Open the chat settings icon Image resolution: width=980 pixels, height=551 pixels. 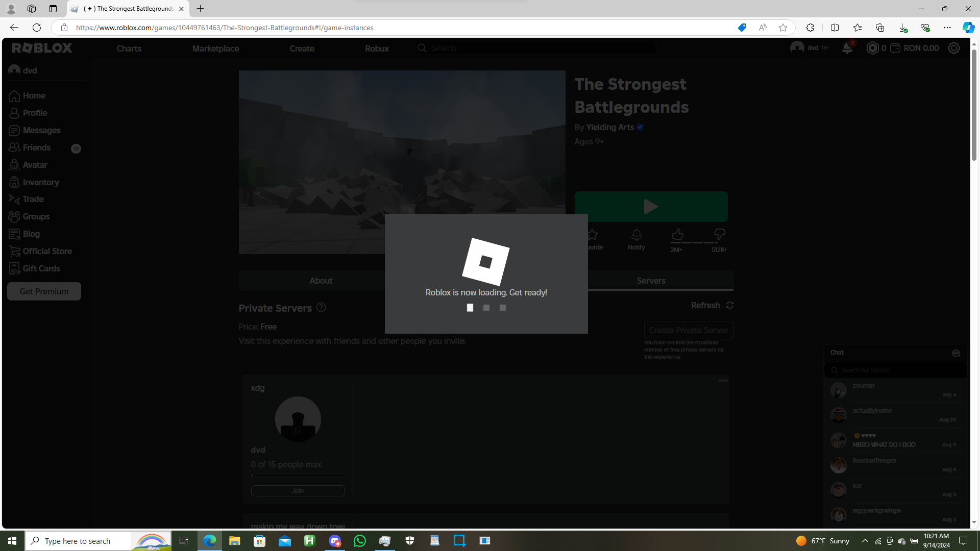(955, 353)
